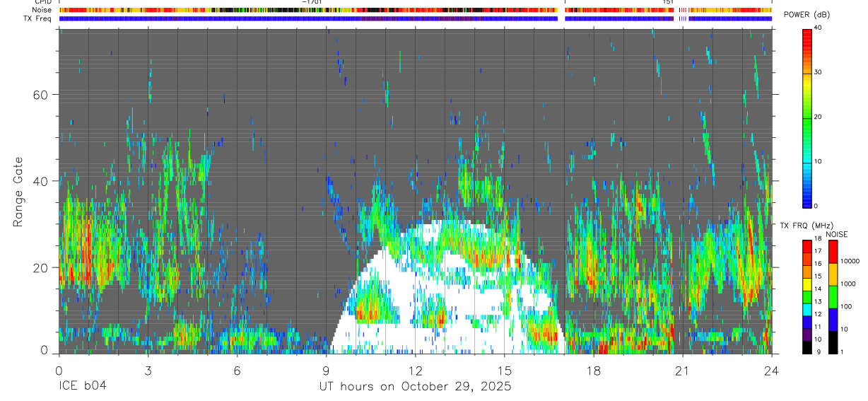Viewport: 868px width, 401px height.
Task: Click the Range Gate axis tick "60"
Action: pyautogui.click(x=40, y=95)
